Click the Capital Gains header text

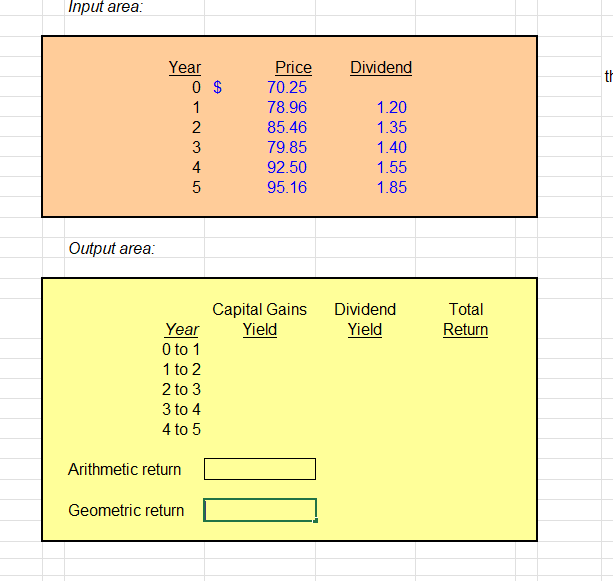[x=260, y=309]
